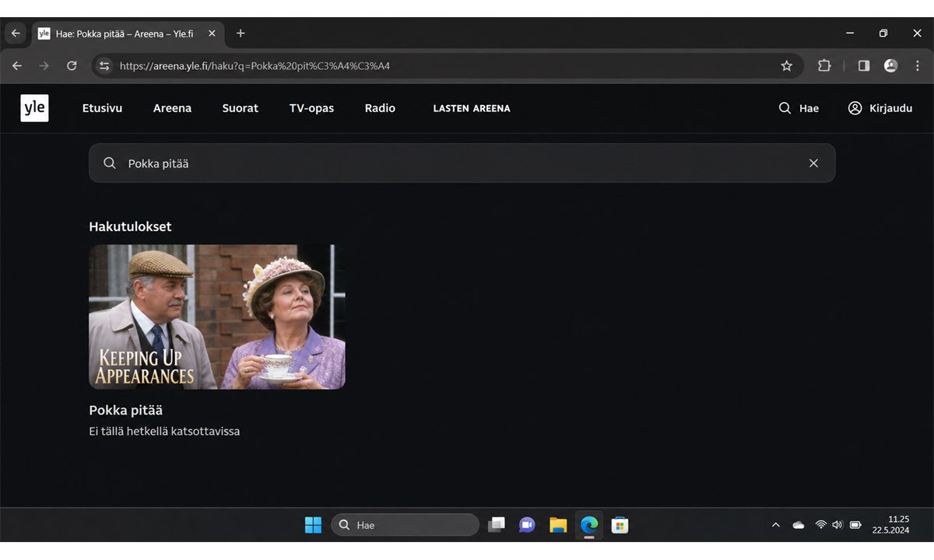The height and width of the screenshot is (560, 934).
Task: Open Chrome profile avatar
Action: (891, 66)
